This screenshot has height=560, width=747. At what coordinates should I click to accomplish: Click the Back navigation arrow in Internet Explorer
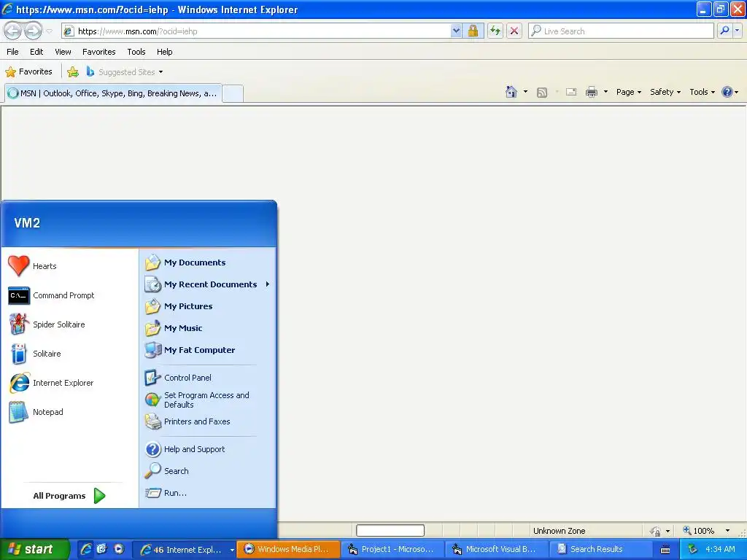13,31
